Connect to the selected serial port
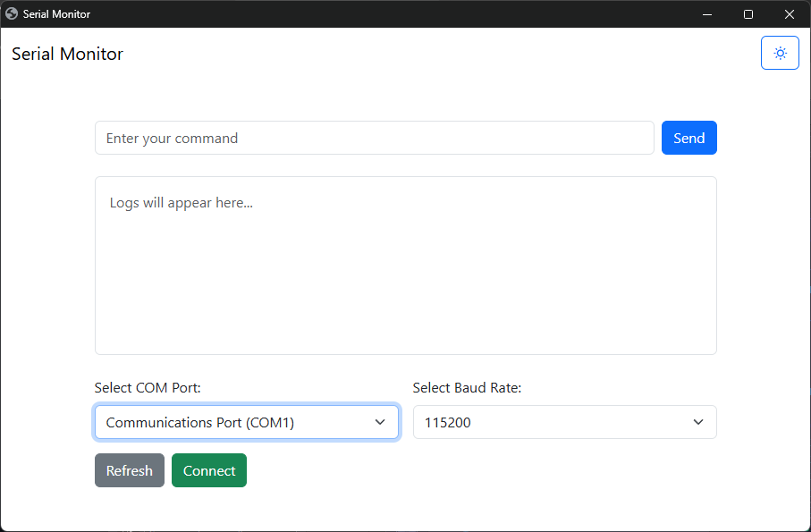This screenshot has width=811, height=532. click(209, 470)
